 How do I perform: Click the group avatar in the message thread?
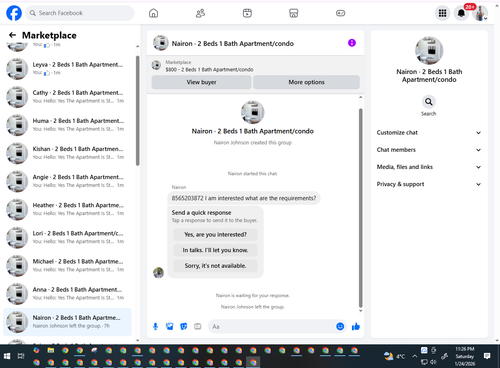[253, 112]
